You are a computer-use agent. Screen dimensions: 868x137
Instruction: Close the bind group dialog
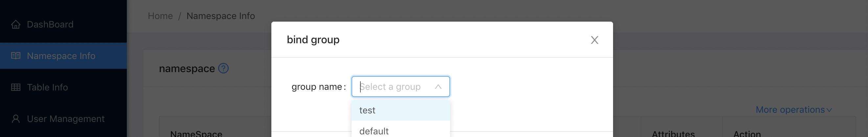[x=594, y=40]
